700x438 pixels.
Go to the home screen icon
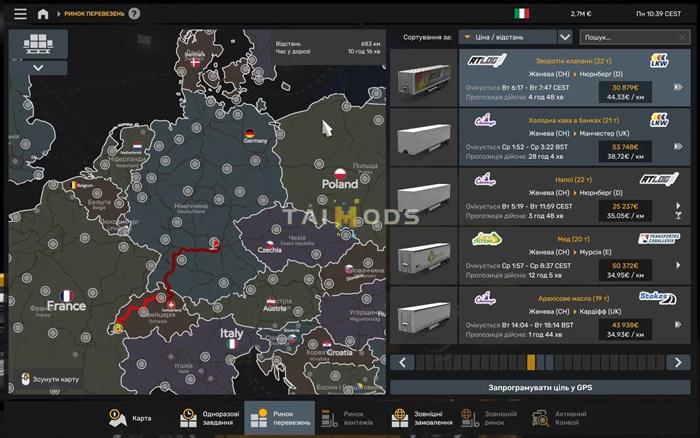pyautogui.click(x=43, y=14)
